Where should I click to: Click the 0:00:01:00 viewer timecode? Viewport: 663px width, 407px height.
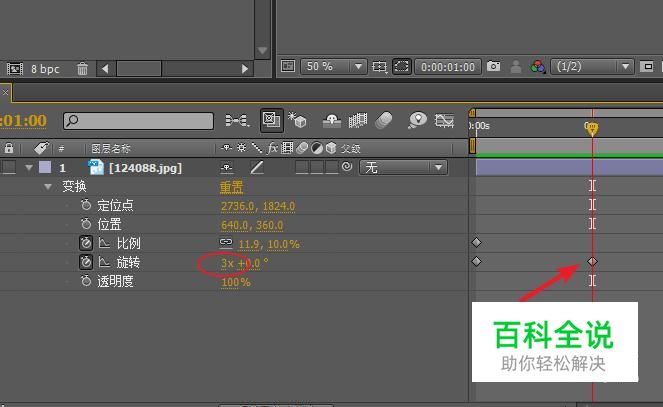(448, 67)
